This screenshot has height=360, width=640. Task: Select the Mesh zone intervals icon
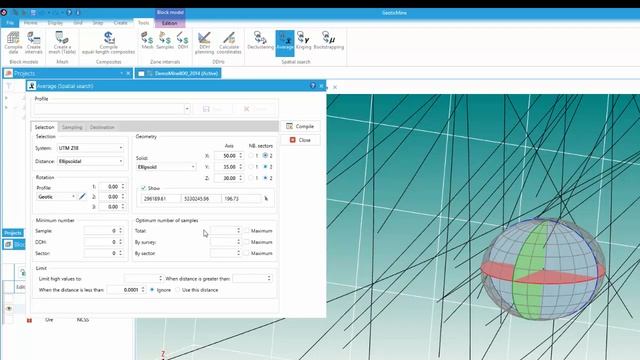pyautogui.click(x=147, y=40)
